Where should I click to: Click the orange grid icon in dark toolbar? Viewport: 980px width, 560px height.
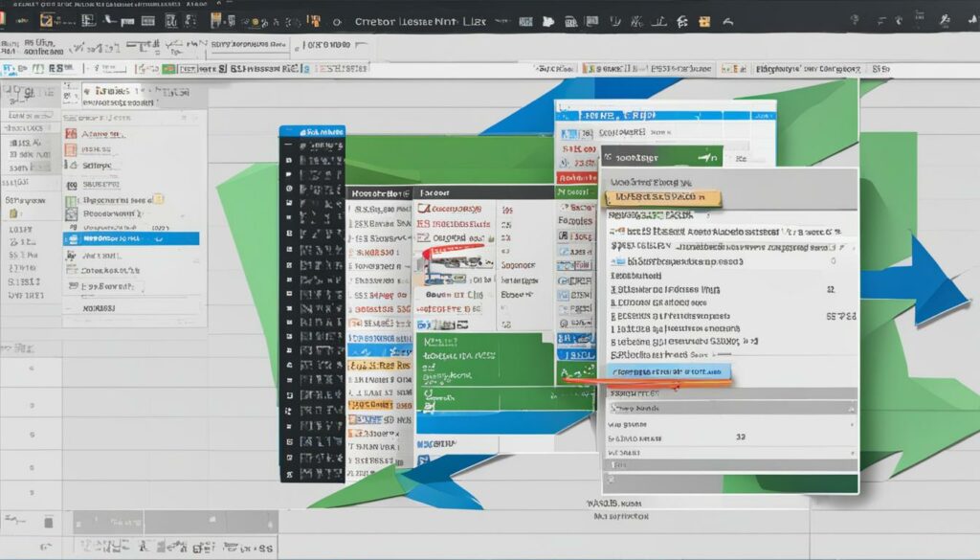(214, 21)
